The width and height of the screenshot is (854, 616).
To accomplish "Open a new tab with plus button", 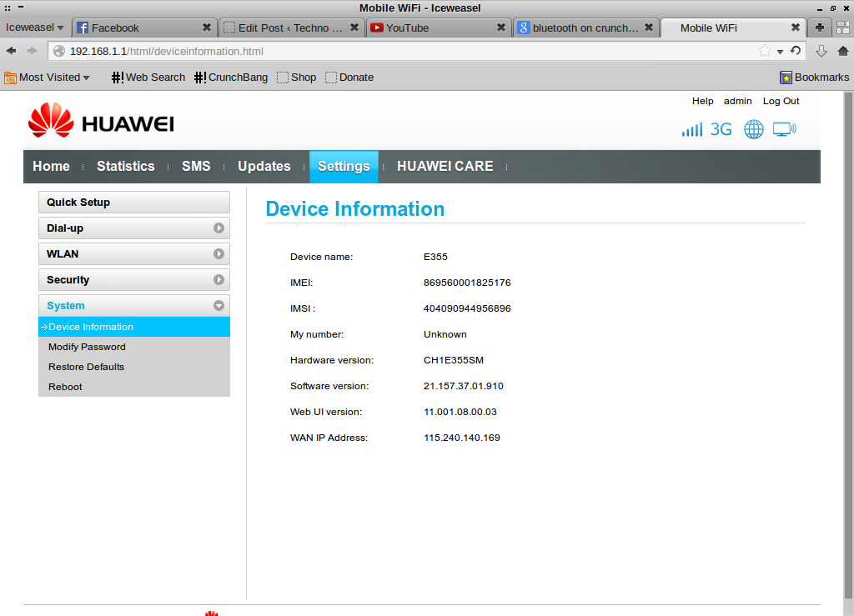I will pyautogui.click(x=820, y=28).
